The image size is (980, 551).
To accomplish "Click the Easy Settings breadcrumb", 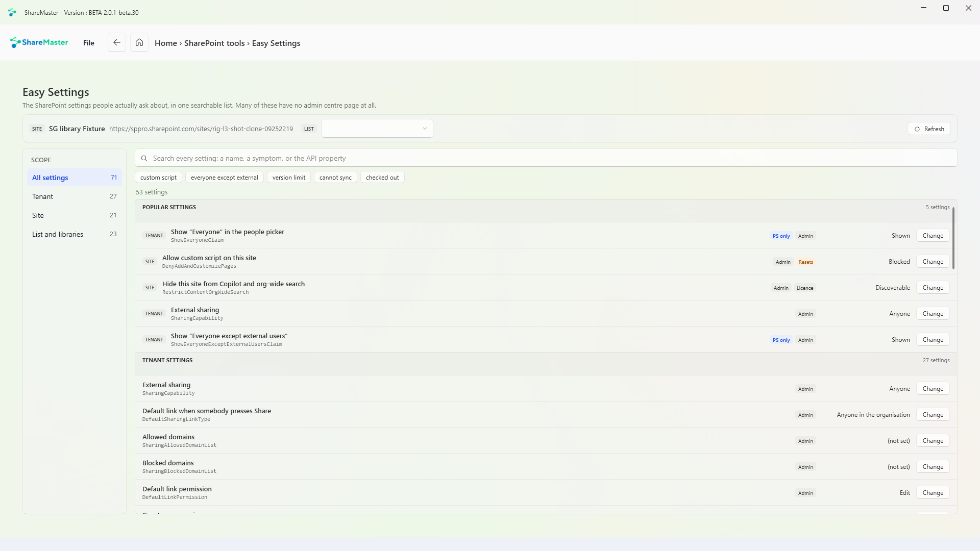I will (276, 43).
